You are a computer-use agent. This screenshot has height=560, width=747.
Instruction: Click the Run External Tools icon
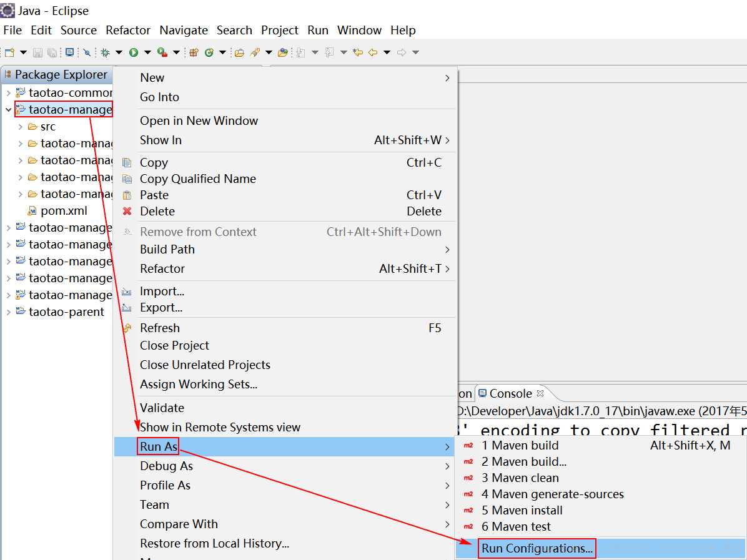[x=162, y=52]
